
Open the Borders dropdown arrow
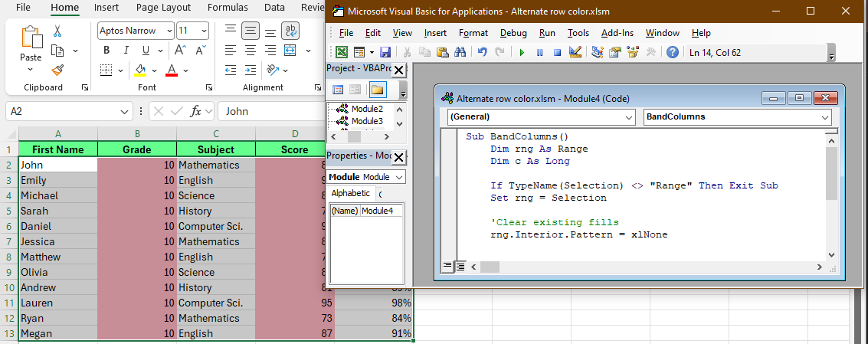(121, 70)
